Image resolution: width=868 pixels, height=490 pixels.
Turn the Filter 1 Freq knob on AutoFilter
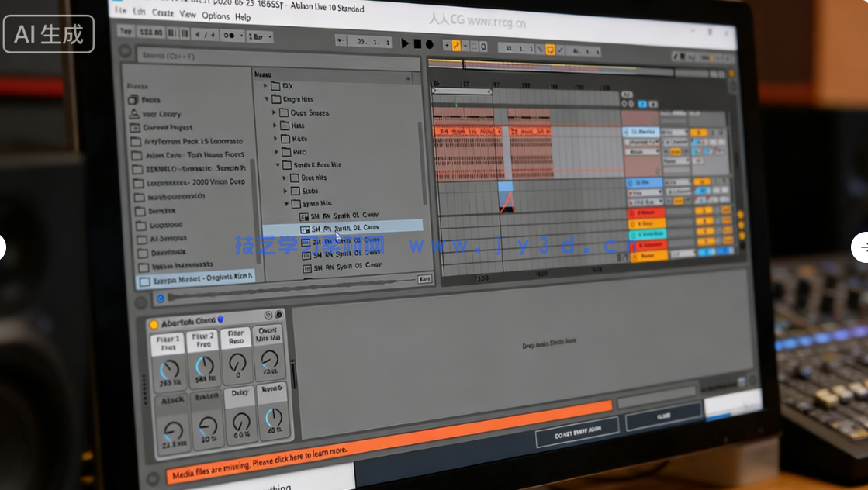coord(169,367)
